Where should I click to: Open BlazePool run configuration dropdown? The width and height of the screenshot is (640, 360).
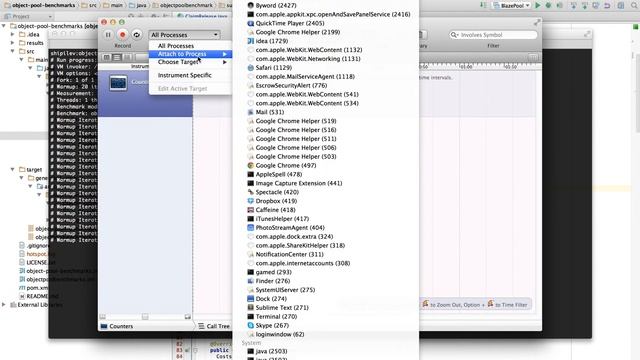pos(511,6)
